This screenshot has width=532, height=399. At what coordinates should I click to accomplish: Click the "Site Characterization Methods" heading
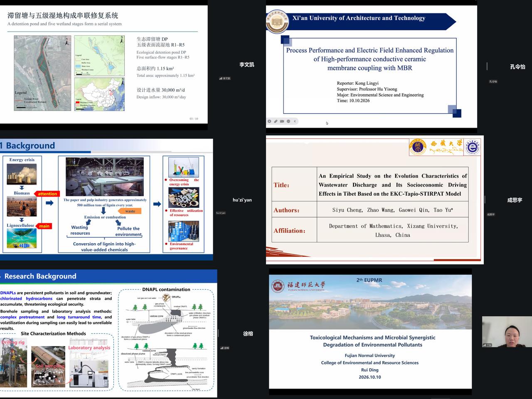(53, 333)
